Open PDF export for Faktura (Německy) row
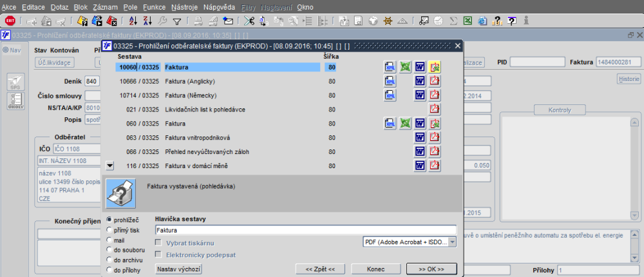644x277 pixels. 435,95
